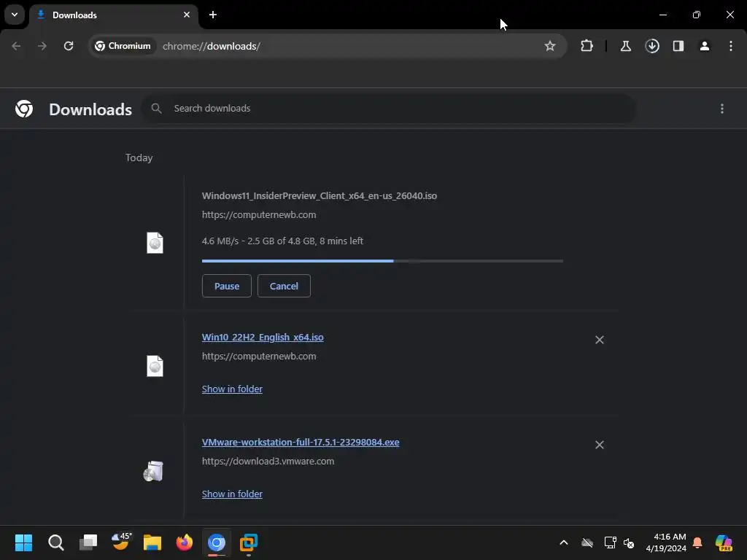
Task: Click the Chromium logo beside Downloads title
Action: click(x=24, y=109)
